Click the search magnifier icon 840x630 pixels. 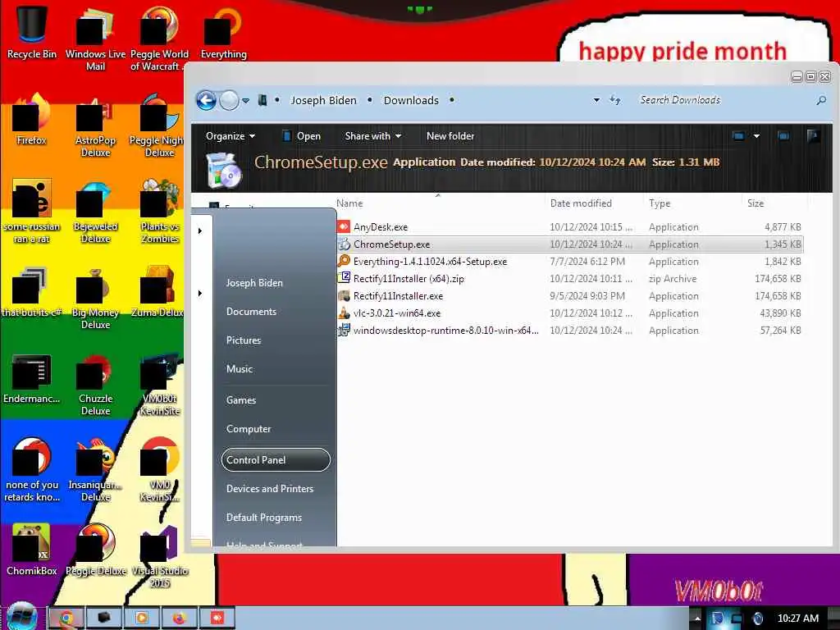point(820,100)
